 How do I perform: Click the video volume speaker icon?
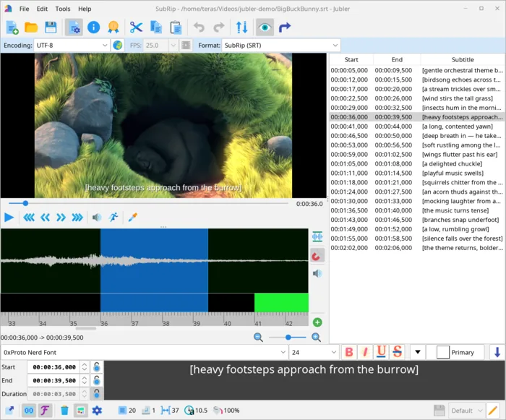click(x=97, y=218)
